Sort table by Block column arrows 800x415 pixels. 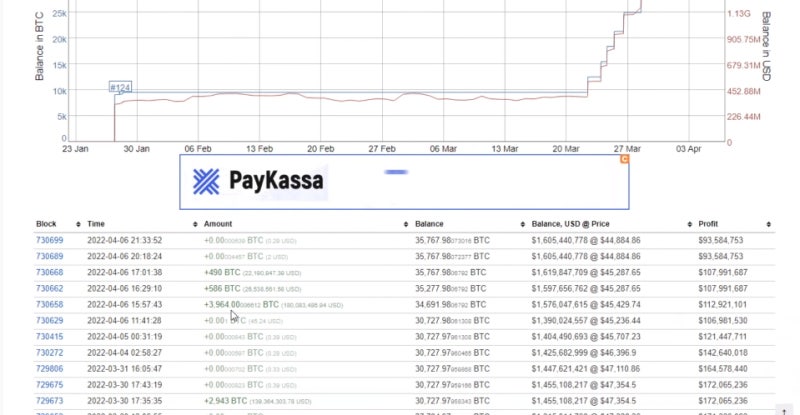[x=78, y=224]
